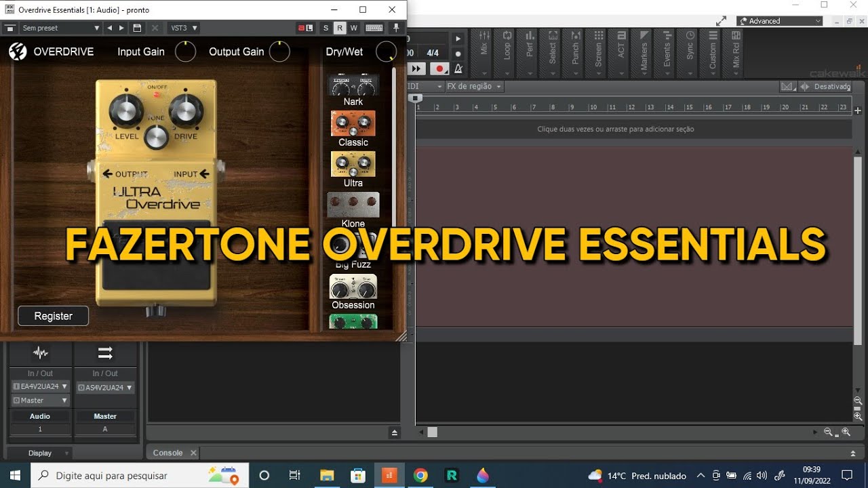Open the VST3 dropdown menu

tap(184, 28)
